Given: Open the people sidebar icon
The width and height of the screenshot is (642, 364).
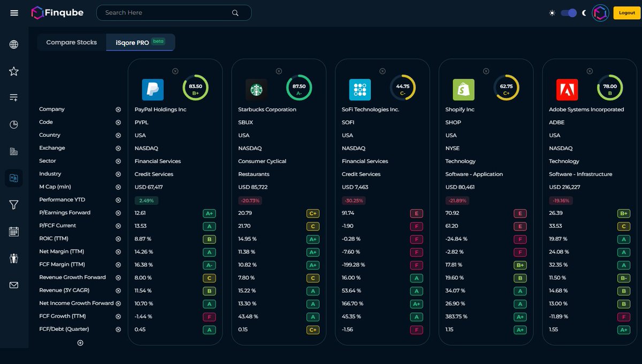Looking at the screenshot, I should tap(14, 259).
